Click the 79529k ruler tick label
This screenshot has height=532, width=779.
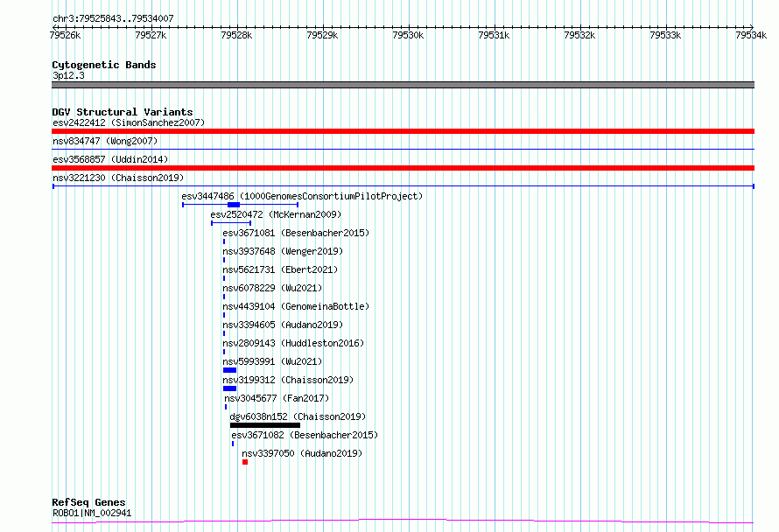click(322, 35)
